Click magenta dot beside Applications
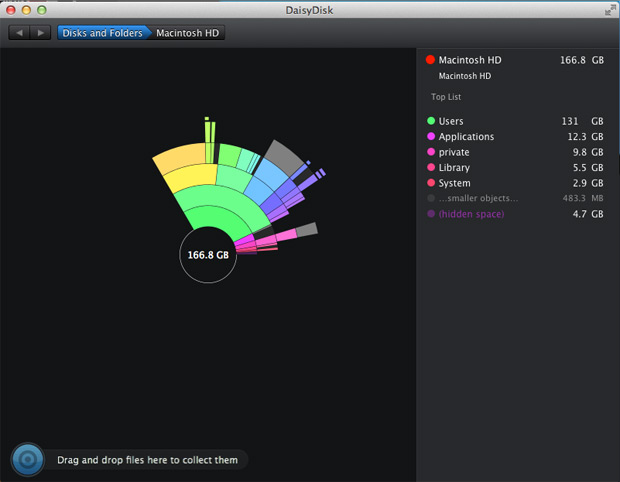The height and width of the screenshot is (482, 620). pyautogui.click(x=431, y=136)
